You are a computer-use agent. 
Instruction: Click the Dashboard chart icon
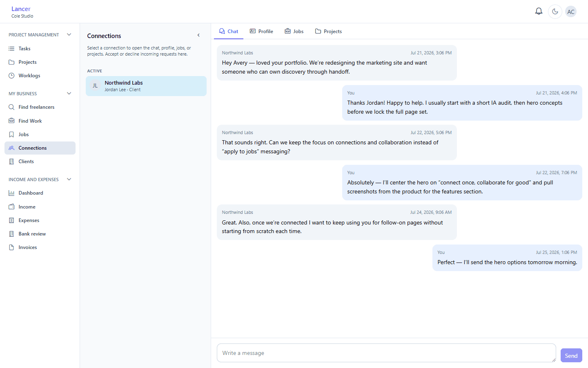tap(11, 193)
